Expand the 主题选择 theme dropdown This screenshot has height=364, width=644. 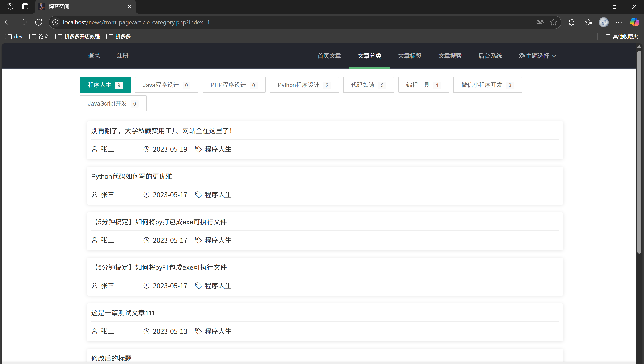pos(537,56)
